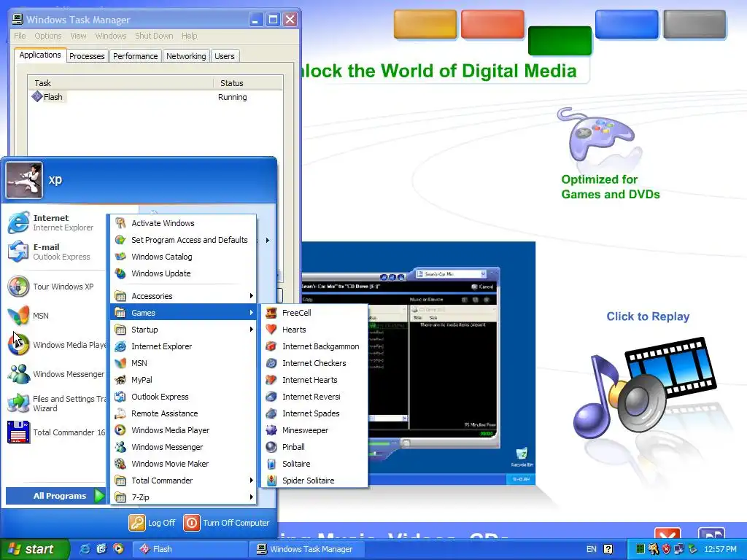Click the security shield tray icon
747x560 pixels.
coord(666,549)
